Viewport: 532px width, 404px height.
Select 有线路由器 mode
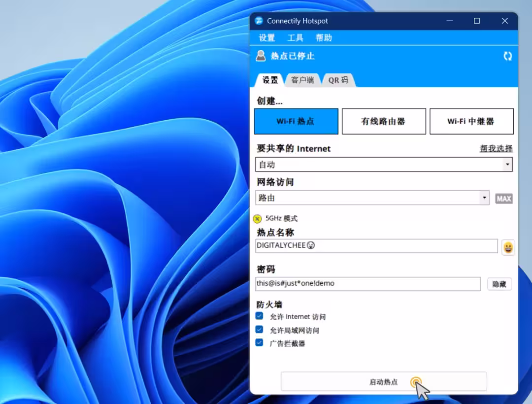coord(384,121)
